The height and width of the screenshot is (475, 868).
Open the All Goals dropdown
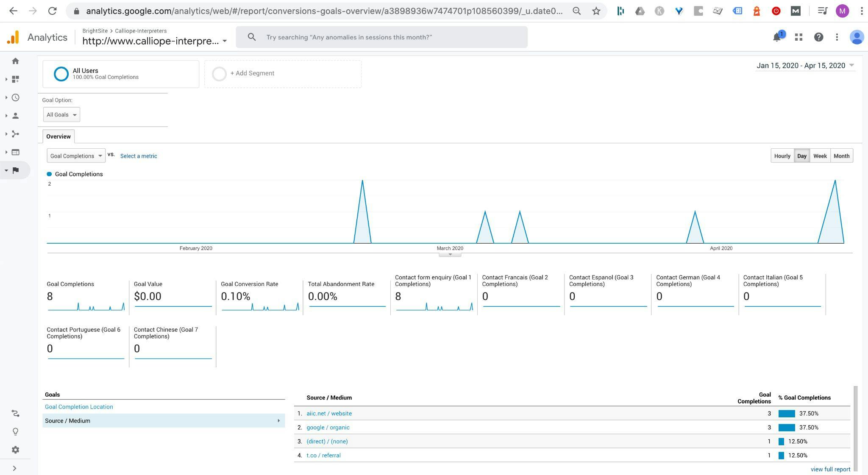click(61, 115)
